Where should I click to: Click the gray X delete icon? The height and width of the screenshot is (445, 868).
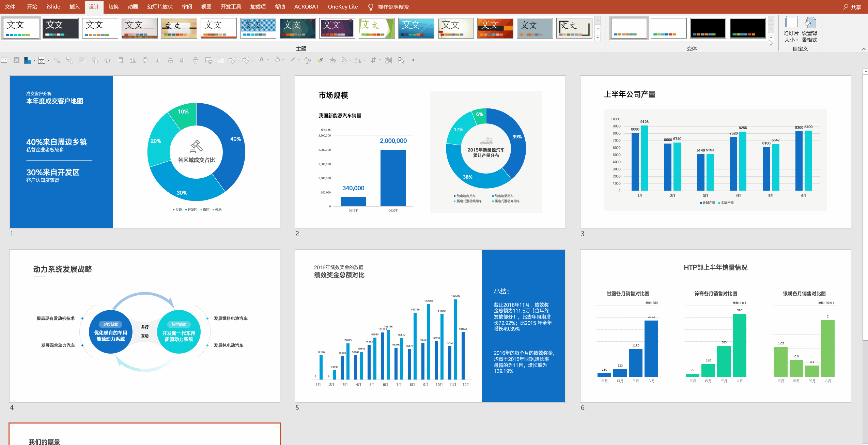tap(16, 60)
